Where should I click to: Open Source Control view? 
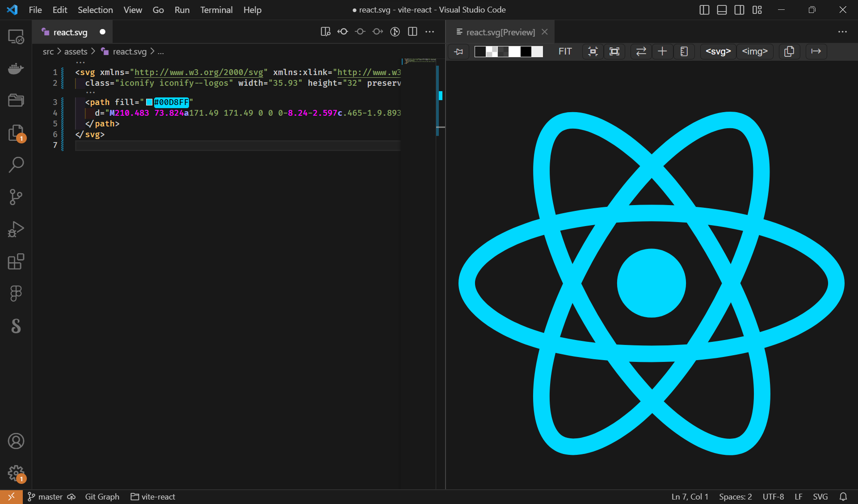coord(16,197)
